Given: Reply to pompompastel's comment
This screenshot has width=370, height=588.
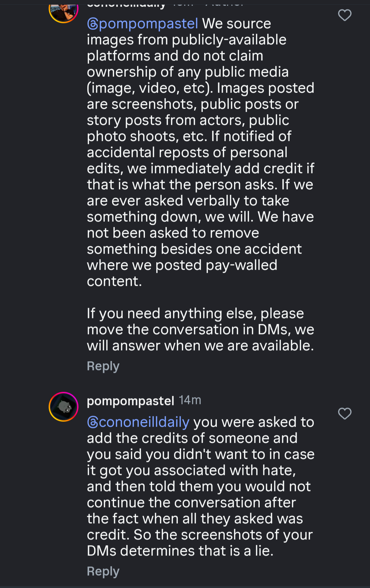Looking at the screenshot, I should [103, 571].
